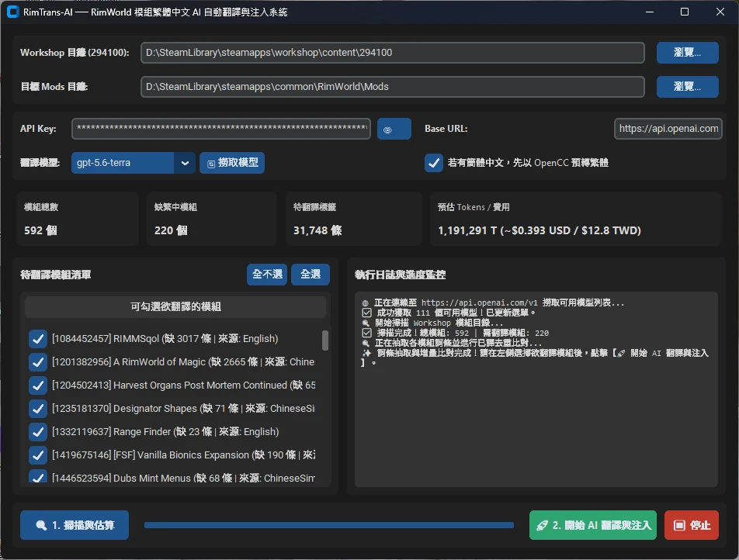Viewport: 739px width, 560px height.
Task: Click Vanilla Bionics Expansion row text
Action: pos(184,455)
